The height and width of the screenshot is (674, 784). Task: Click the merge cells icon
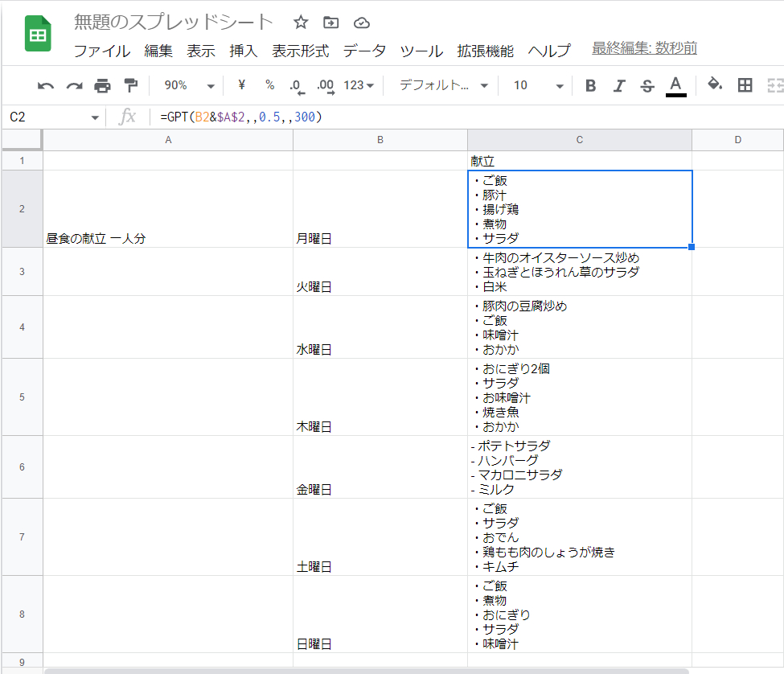pos(774,85)
